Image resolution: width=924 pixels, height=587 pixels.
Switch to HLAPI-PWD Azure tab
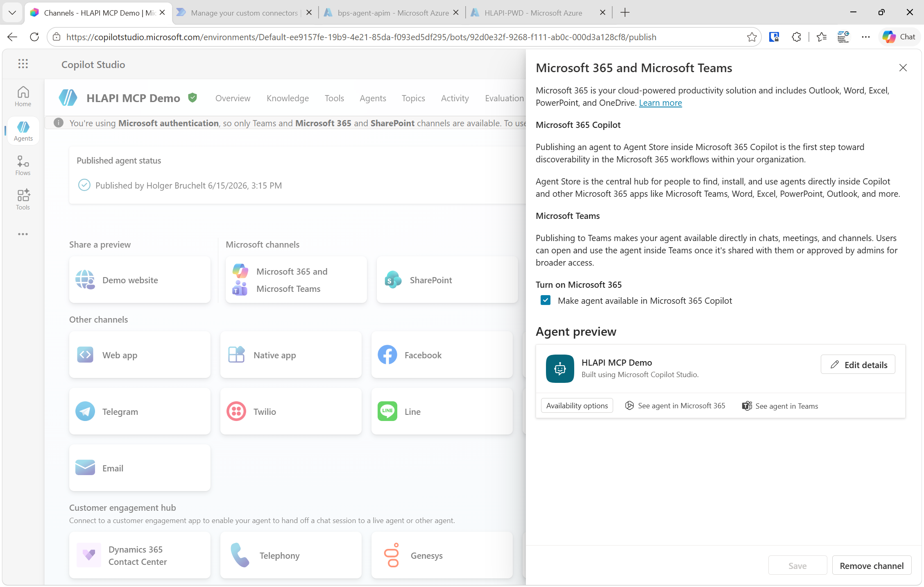539,13
